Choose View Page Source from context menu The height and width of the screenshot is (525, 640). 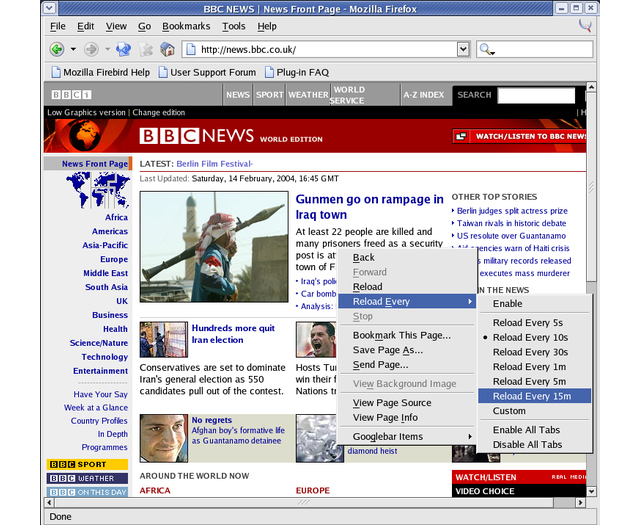point(392,403)
